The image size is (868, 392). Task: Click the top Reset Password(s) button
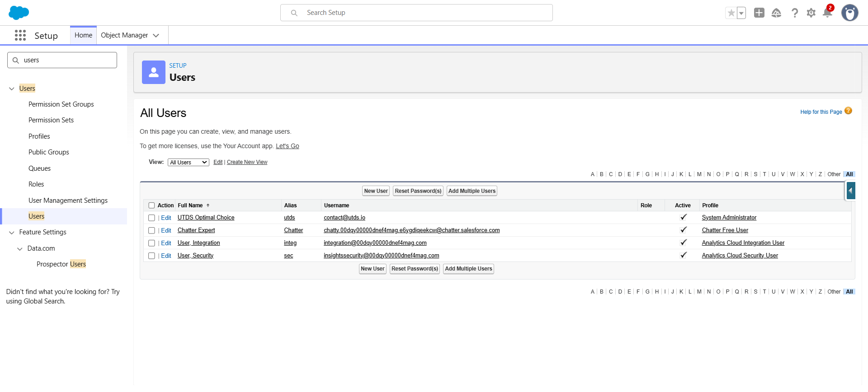click(x=418, y=191)
